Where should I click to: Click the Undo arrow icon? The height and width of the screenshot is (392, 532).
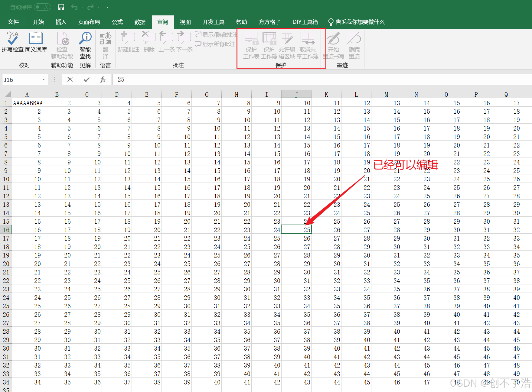74,7
